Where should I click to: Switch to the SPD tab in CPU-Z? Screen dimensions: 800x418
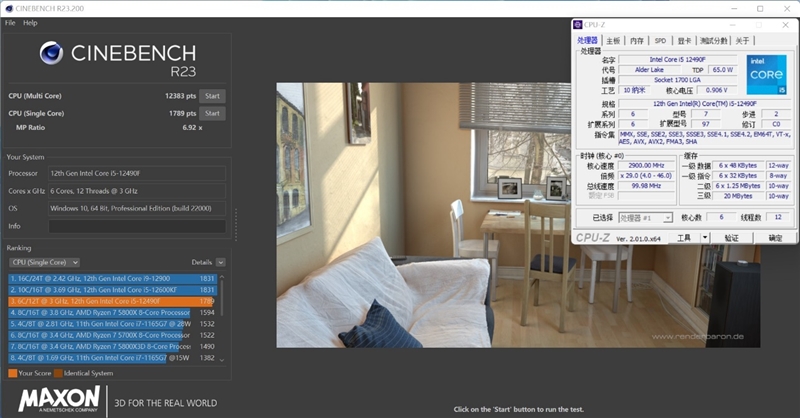tap(660, 41)
